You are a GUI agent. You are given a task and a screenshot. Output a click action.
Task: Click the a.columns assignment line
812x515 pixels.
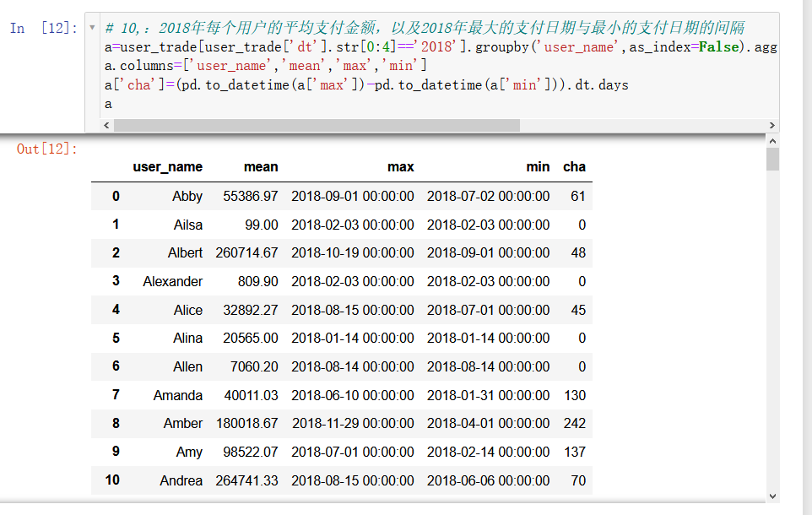(x=266, y=66)
